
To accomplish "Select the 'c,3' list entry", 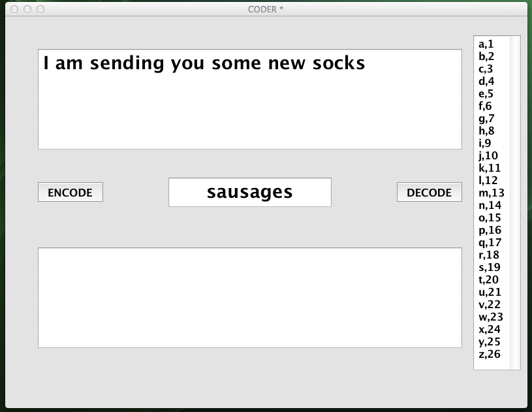I will 486,69.
